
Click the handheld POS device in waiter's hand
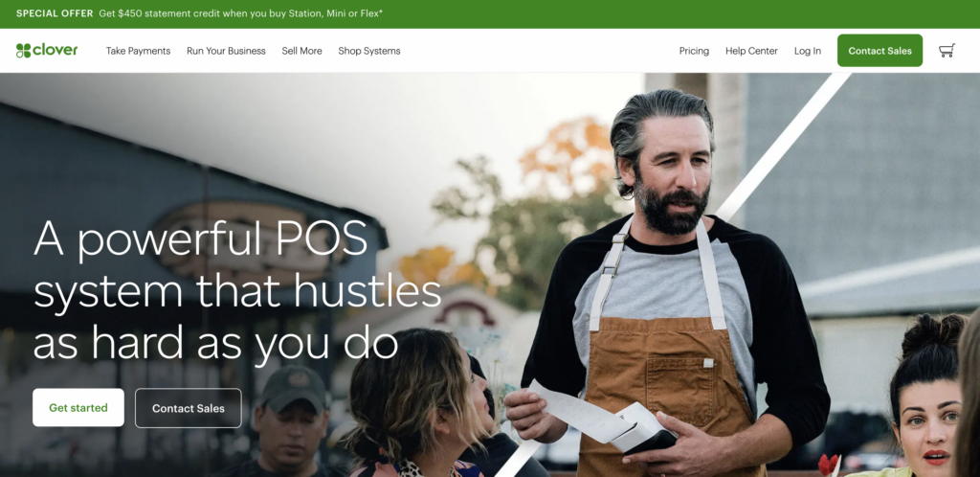[644, 431]
